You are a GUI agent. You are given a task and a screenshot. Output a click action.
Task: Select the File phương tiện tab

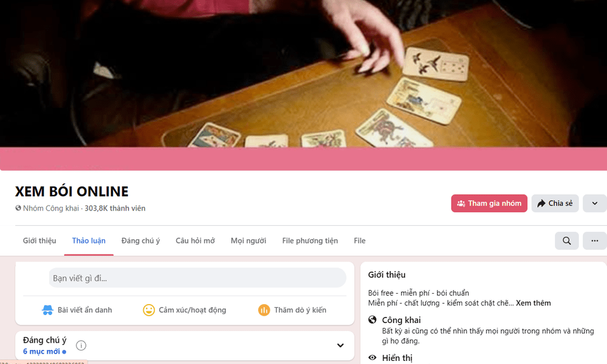click(310, 241)
